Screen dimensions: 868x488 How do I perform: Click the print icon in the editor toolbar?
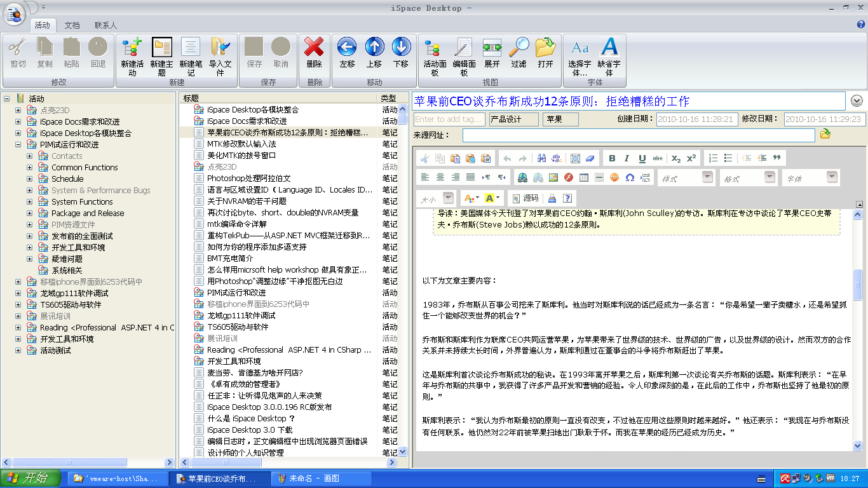(552, 198)
